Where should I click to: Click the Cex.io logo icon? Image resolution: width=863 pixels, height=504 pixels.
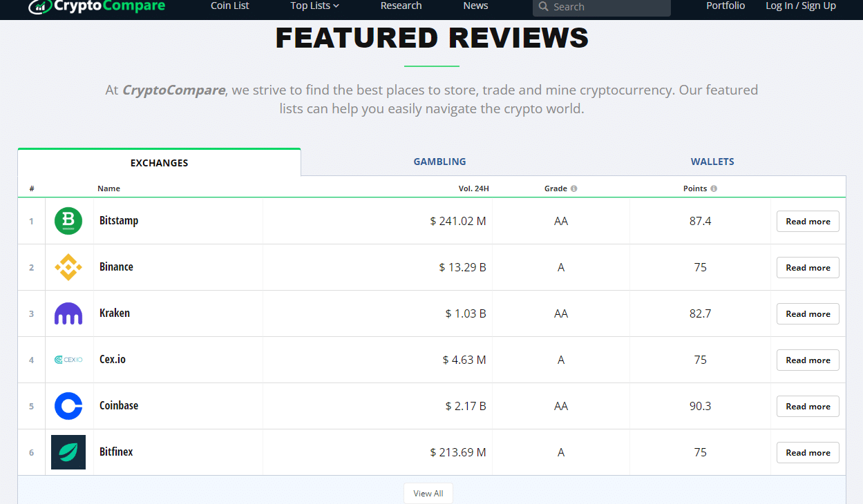click(68, 360)
